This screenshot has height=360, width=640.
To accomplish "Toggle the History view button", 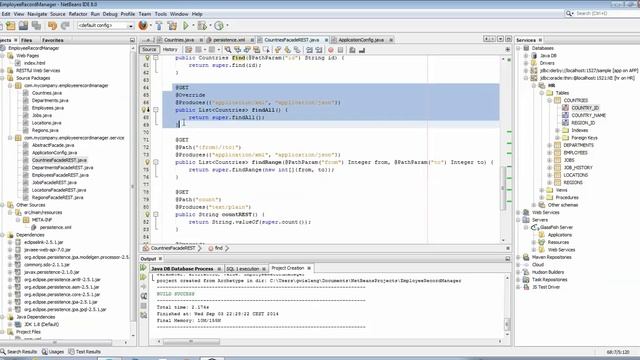I will tap(170, 50).
